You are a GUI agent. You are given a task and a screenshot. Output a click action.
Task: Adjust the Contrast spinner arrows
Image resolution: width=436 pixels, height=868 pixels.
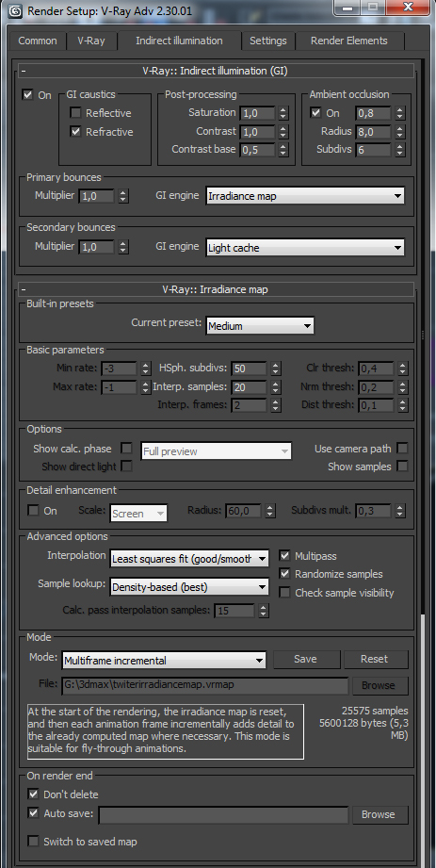click(283, 132)
